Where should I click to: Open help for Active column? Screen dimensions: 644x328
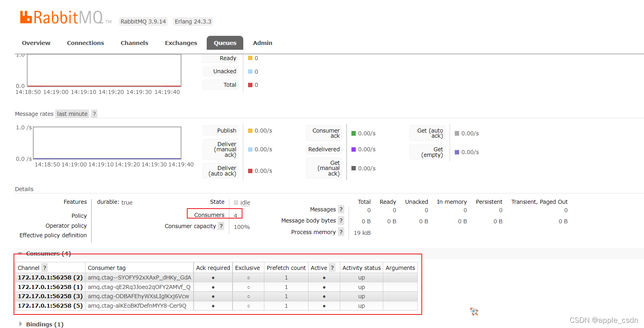pyautogui.click(x=332, y=268)
